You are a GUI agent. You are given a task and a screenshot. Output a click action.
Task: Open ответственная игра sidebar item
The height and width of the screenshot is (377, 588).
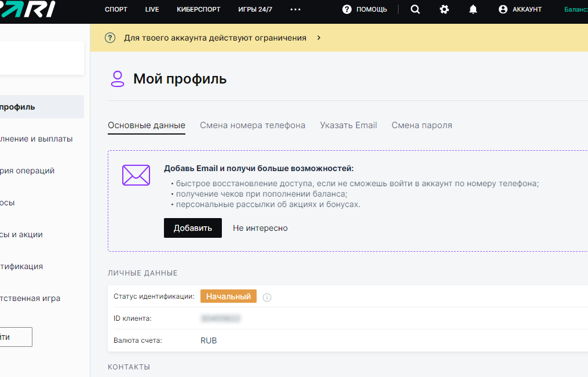point(30,299)
